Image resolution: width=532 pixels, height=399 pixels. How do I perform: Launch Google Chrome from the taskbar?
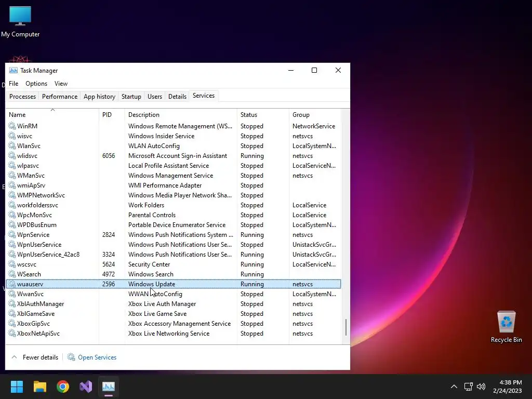(x=63, y=387)
